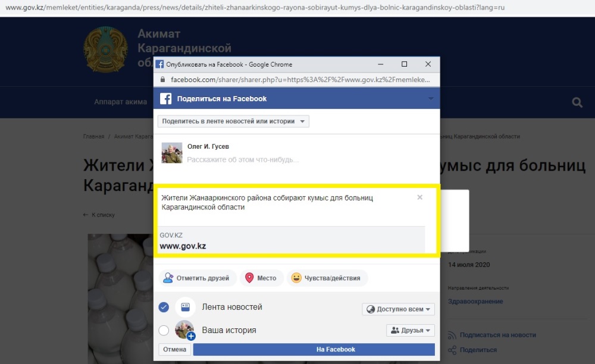The height and width of the screenshot is (364, 595).
Task: Click the Лента новостей label
Action: [232, 307]
